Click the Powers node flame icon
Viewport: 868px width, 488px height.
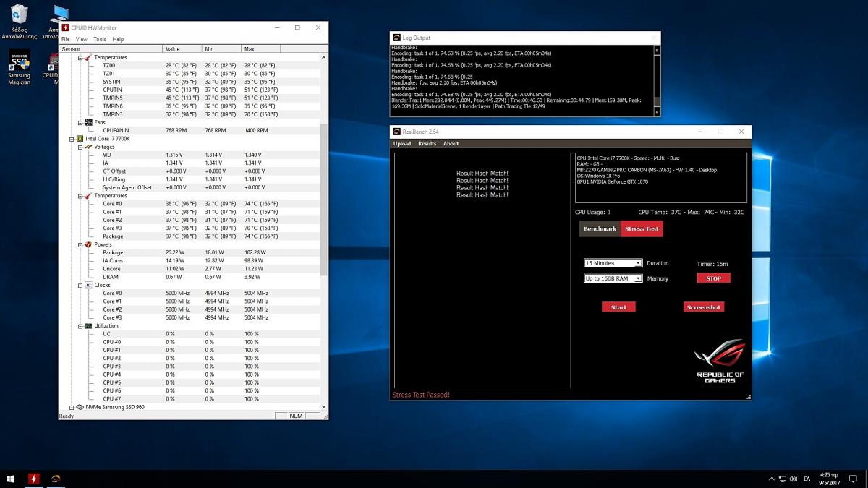[88, 244]
